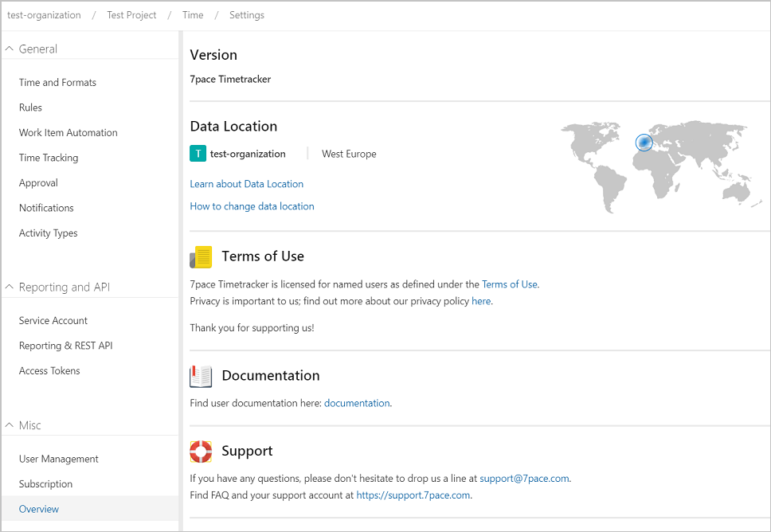Image resolution: width=771 pixels, height=532 pixels.
Task: Click the yellow Terms of Use notepad icon
Action: coord(201,256)
